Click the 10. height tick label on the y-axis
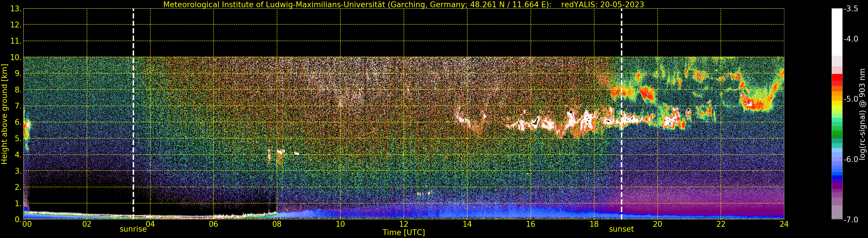The image size is (868, 238). point(16,57)
